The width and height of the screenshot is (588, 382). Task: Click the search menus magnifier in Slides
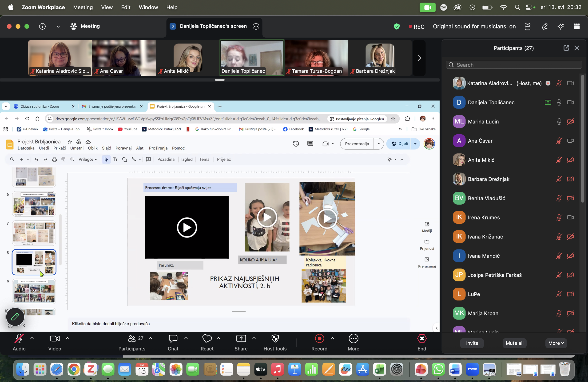pos(12,160)
